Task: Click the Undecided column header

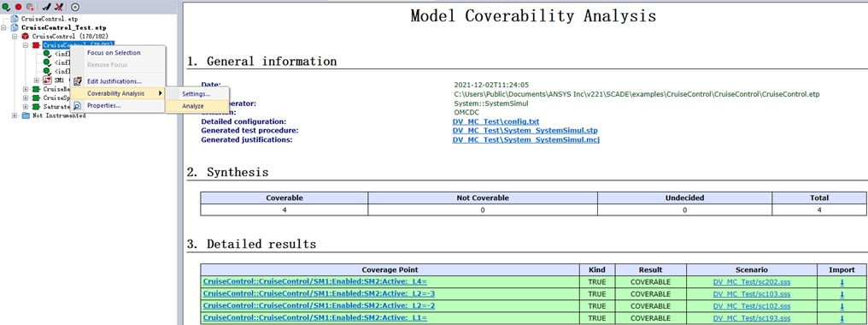Action: click(685, 198)
